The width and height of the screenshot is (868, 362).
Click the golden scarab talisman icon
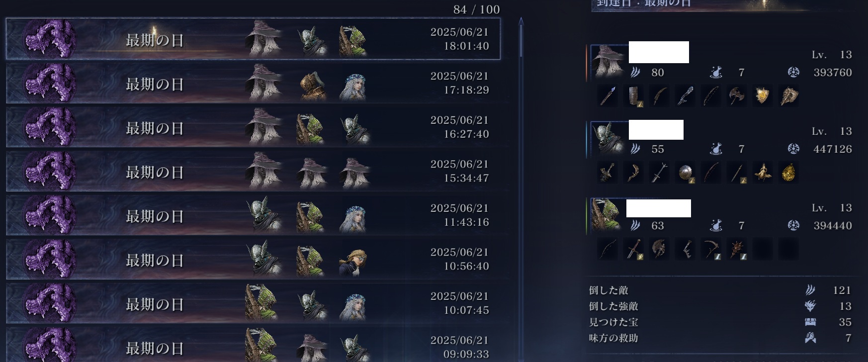point(762,173)
